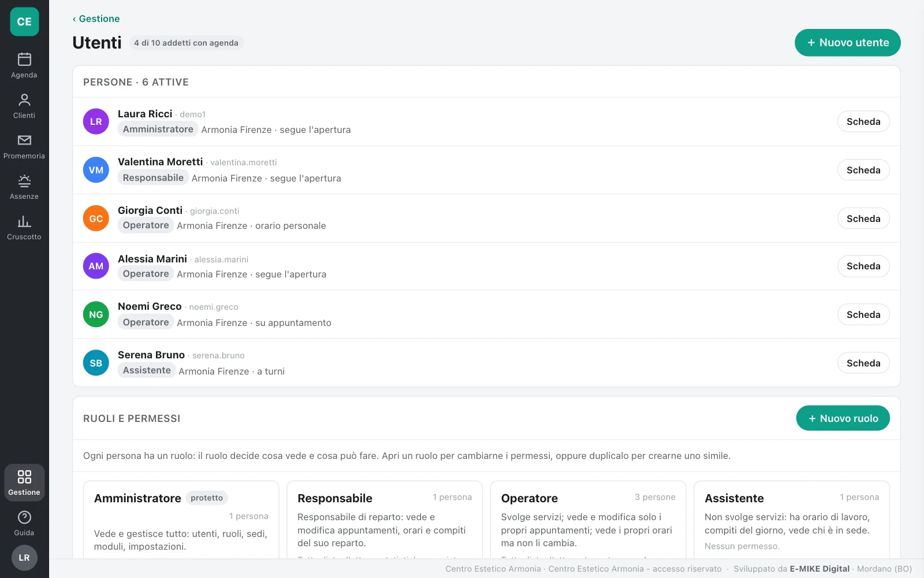This screenshot has width=924, height=578.
Task: Click Valentina Moretti's VM avatar
Action: [96, 170]
